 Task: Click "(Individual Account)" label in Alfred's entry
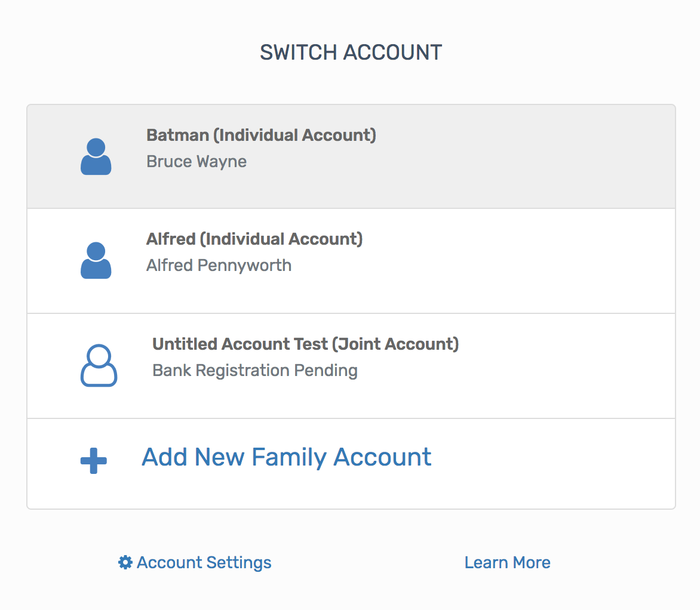[x=281, y=239]
